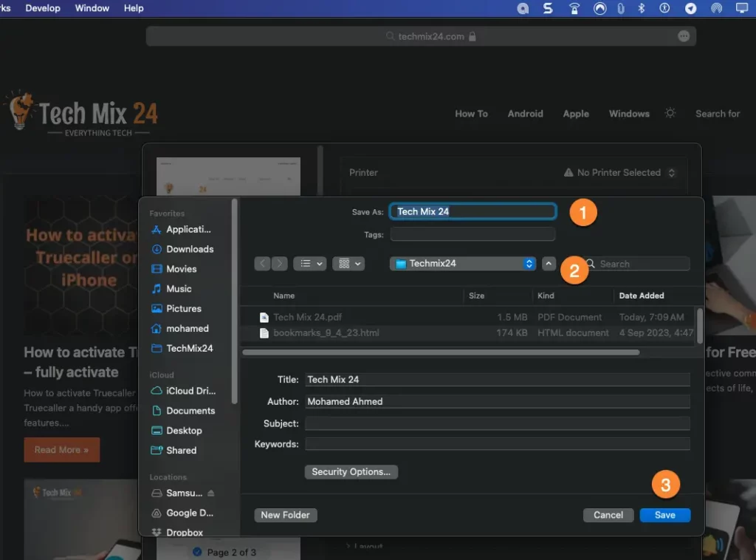
Task: Collapse the dialog with the chevron button
Action: click(x=549, y=263)
